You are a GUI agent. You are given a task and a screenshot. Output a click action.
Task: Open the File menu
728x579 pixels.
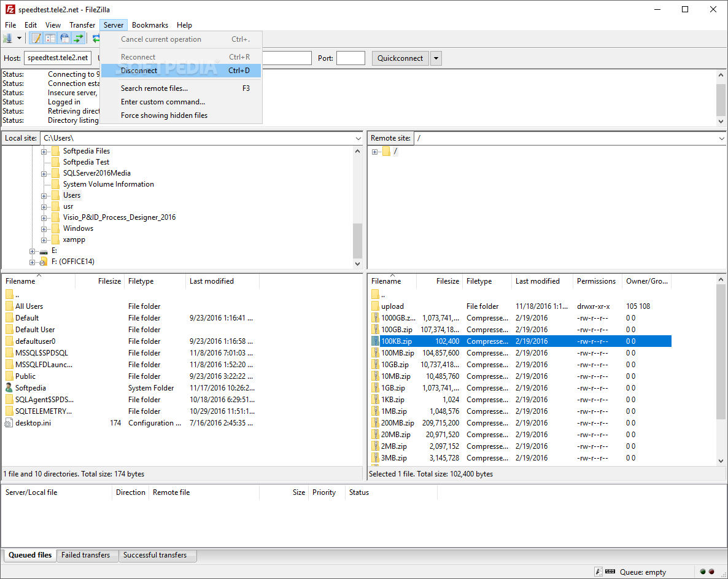coord(10,25)
